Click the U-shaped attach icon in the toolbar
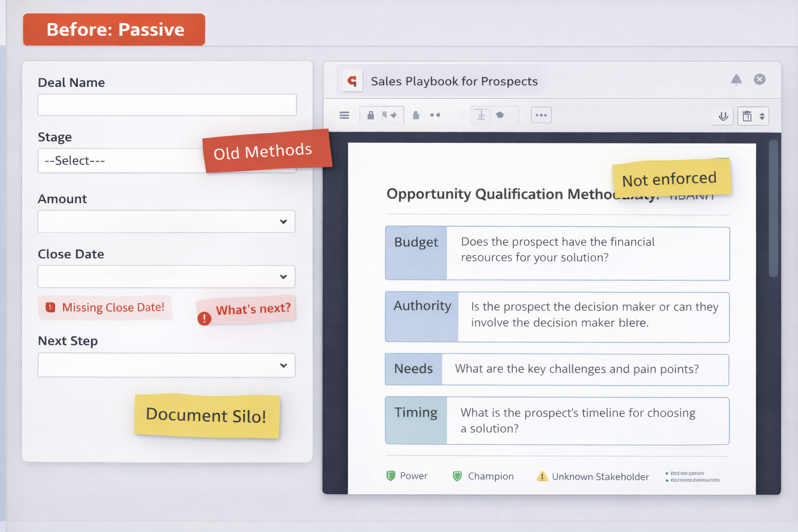Image resolution: width=798 pixels, height=532 pixels. pyautogui.click(x=723, y=116)
